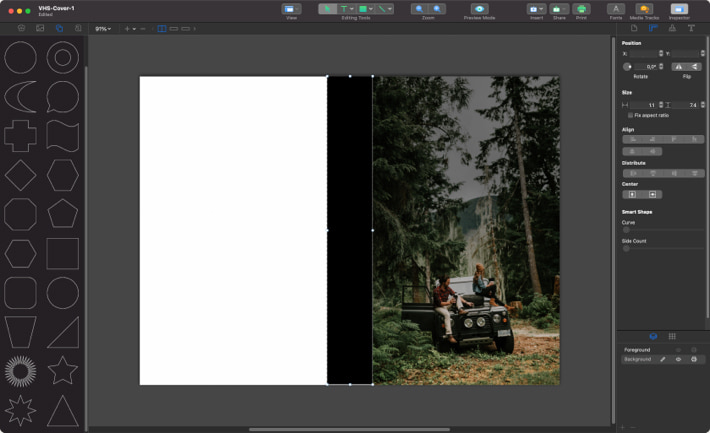The height and width of the screenshot is (433, 710).
Task: Switch to the smart shapes tab
Action: point(59,28)
